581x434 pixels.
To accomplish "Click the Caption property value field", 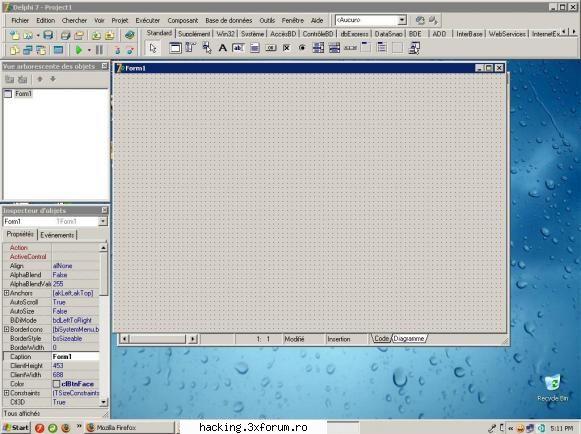I will (x=76, y=357).
